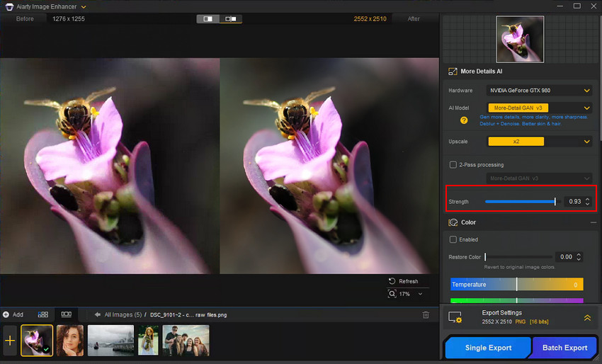This screenshot has height=364, width=602.
Task: Select the red-haired girl thumbnail
Action: [x=148, y=341]
